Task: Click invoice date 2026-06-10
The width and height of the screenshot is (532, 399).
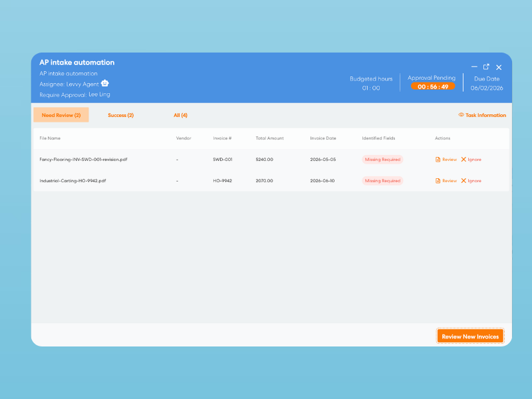Action: 322,181
